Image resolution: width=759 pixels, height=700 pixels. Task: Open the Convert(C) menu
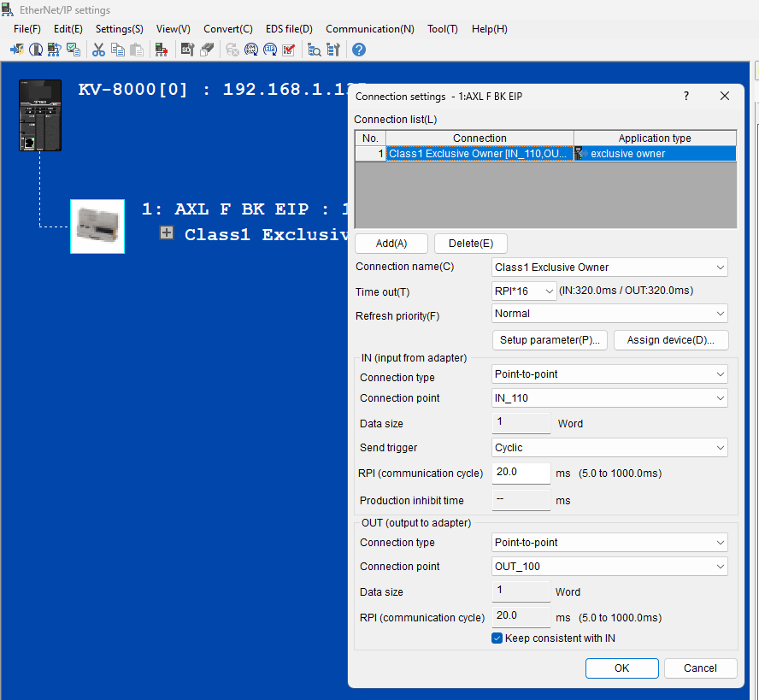(228, 29)
